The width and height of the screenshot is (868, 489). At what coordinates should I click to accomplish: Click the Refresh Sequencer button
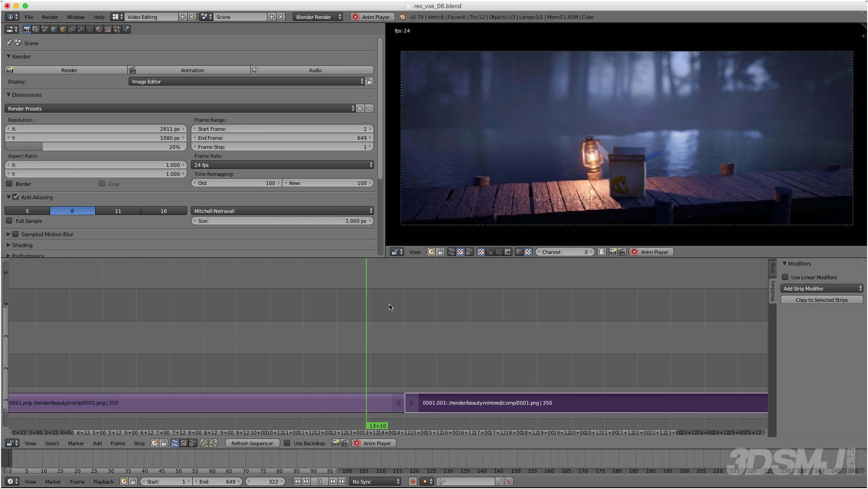click(x=252, y=443)
